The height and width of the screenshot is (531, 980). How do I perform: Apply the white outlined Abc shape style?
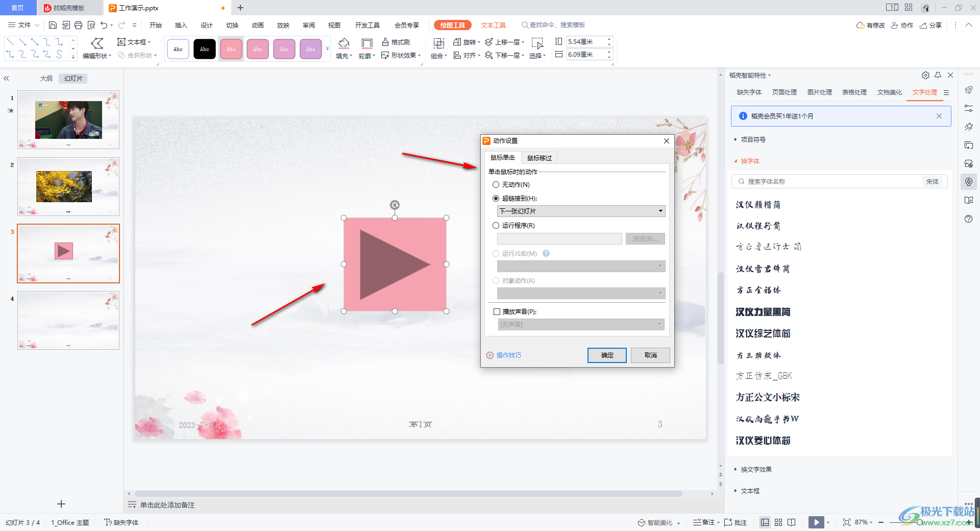click(x=178, y=49)
